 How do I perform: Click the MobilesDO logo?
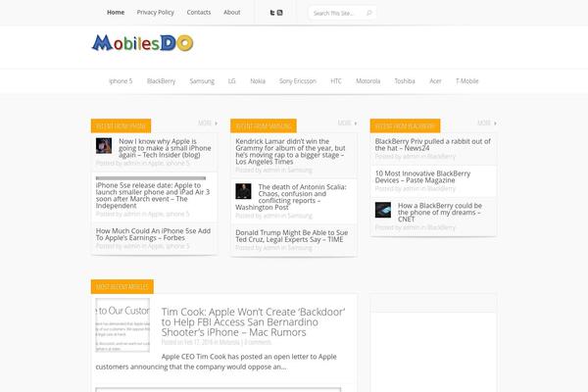[142, 43]
